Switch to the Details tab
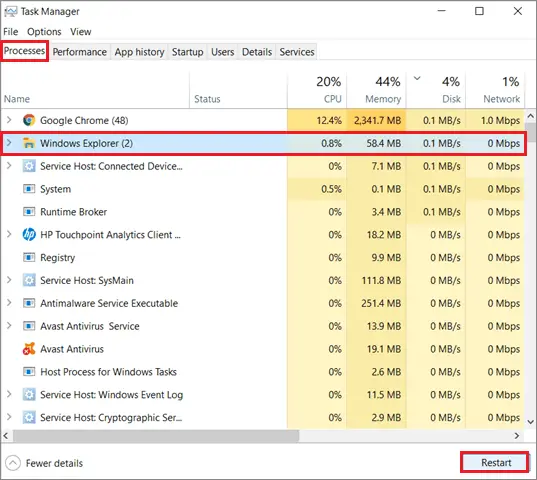This screenshot has width=537, height=480. pos(257,52)
